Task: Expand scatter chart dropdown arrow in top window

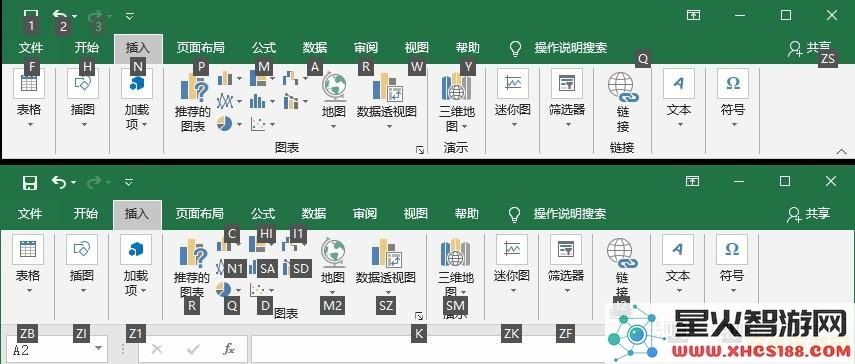Action: coord(272,124)
